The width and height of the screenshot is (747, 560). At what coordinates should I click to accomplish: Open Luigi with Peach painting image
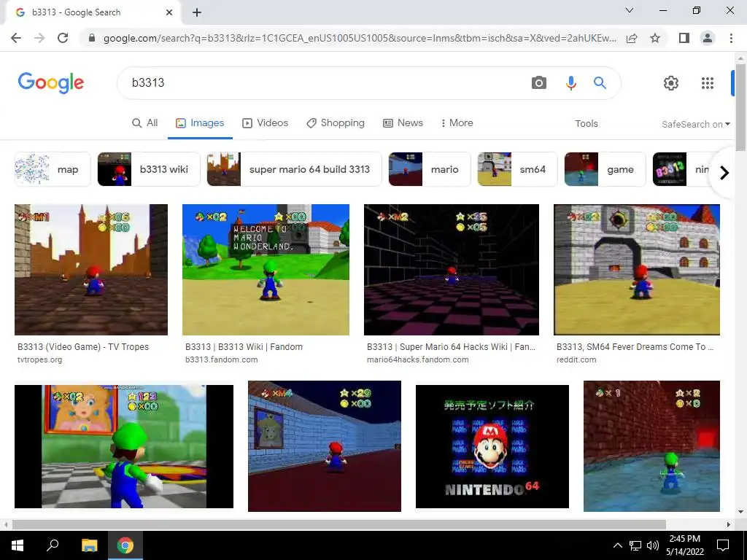pyautogui.click(x=124, y=446)
